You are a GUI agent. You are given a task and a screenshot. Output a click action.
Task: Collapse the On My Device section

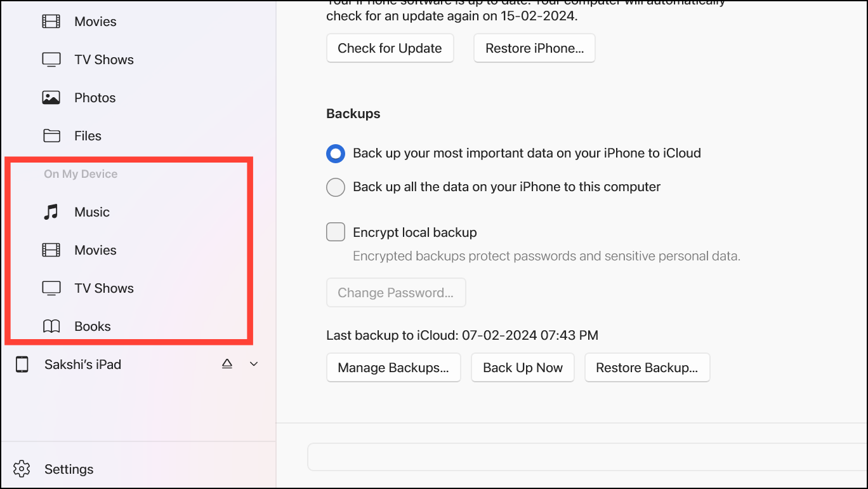(80, 173)
